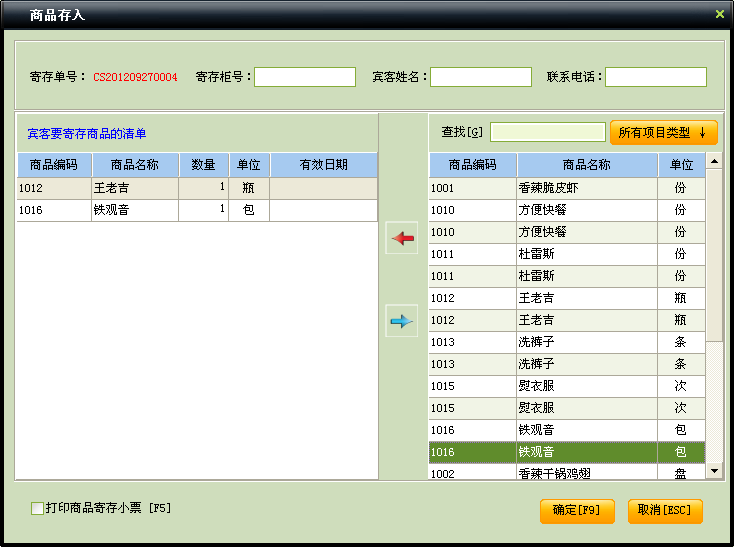
Task: Select 香辣脆皮虾 in the product list
Action: pos(585,188)
